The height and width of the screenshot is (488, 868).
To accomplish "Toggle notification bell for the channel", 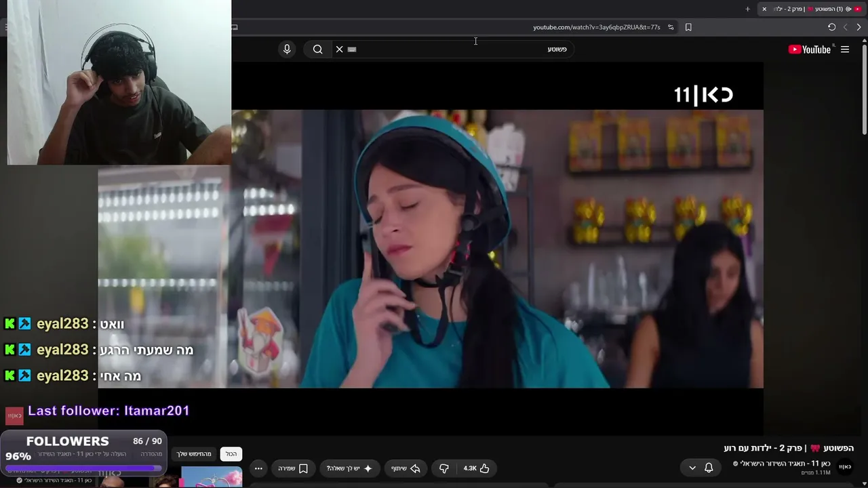I will tap(709, 468).
